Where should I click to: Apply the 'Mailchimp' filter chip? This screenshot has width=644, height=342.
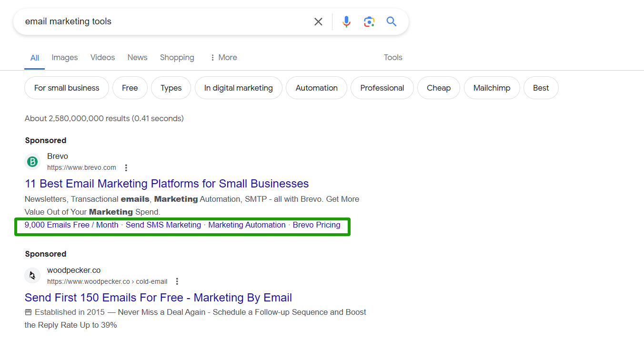point(492,88)
